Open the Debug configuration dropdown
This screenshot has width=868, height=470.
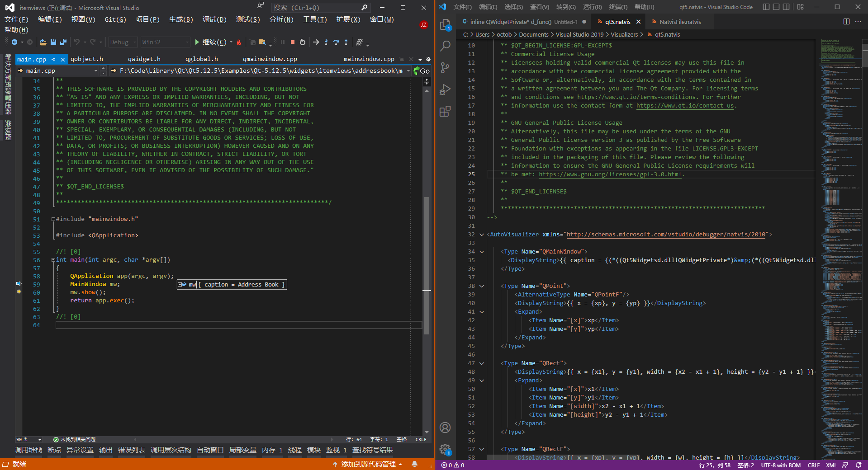point(123,42)
